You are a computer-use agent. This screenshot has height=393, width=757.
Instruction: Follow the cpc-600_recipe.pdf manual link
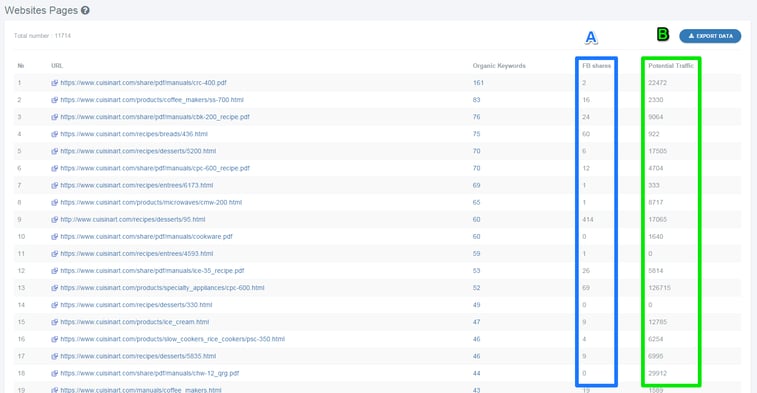pos(154,168)
